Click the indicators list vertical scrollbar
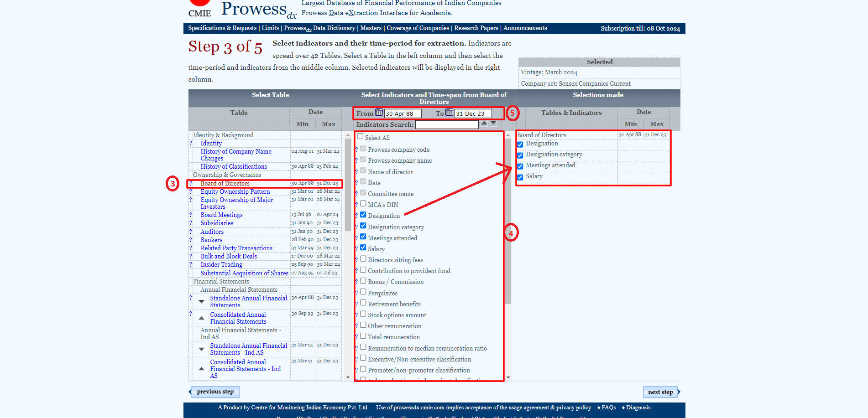The image size is (868, 418). tap(508, 221)
